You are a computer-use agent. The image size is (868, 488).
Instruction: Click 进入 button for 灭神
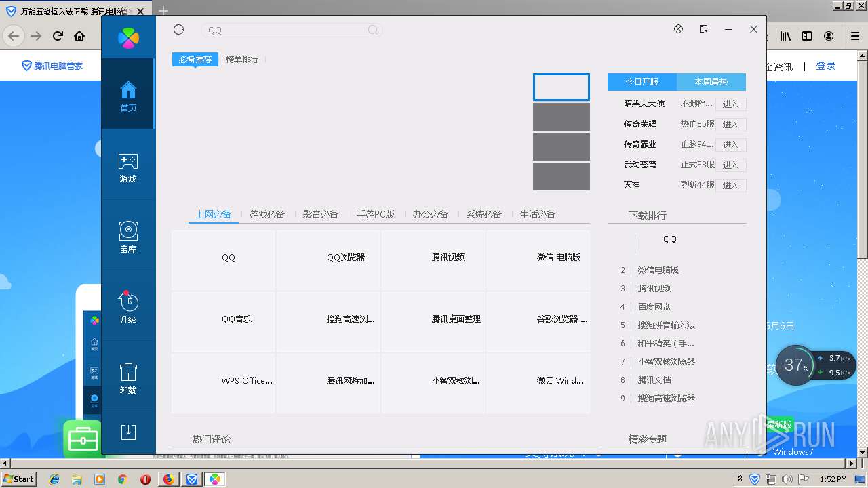click(x=730, y=186)
